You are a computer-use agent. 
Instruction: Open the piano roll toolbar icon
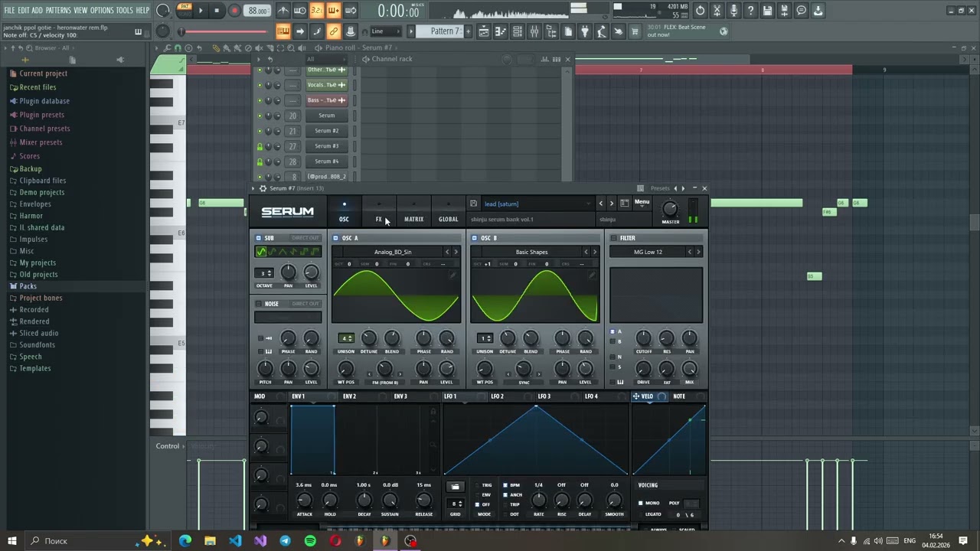pos(501,31)
